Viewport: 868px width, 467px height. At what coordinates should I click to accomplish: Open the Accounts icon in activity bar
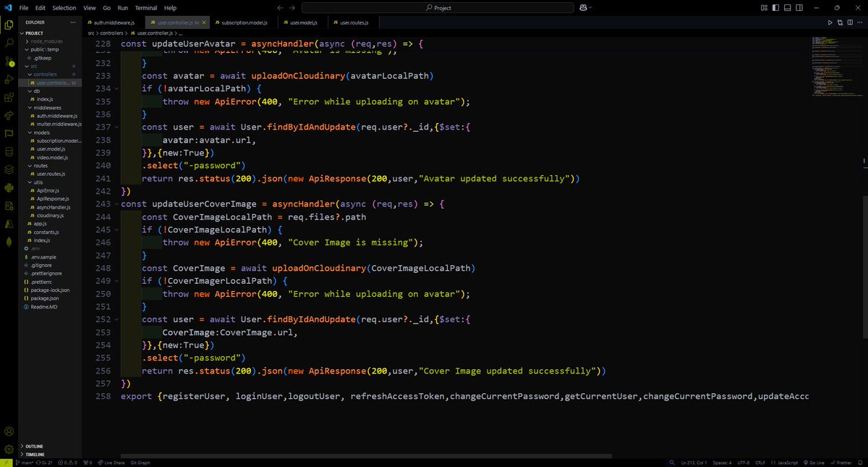pyautogui.click(x=9, y=432)
